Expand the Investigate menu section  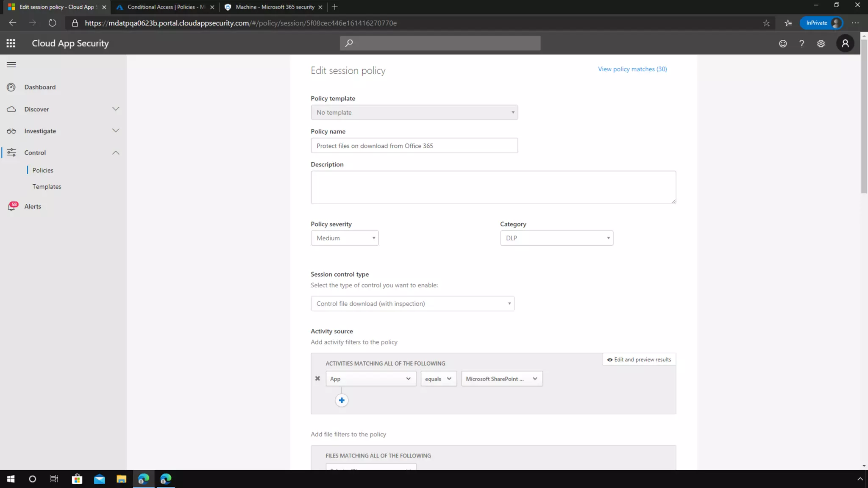tap(116, 131)
